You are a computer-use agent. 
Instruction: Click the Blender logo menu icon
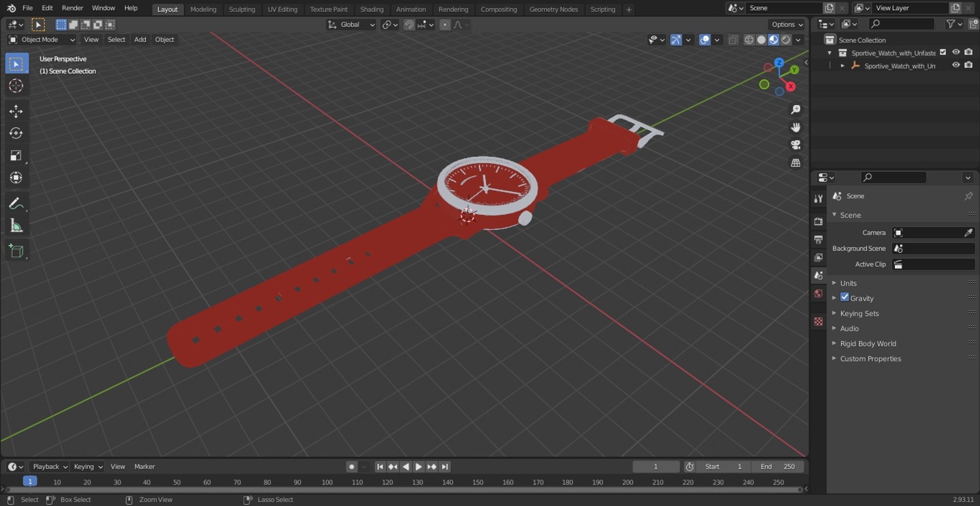pos(11,8)
